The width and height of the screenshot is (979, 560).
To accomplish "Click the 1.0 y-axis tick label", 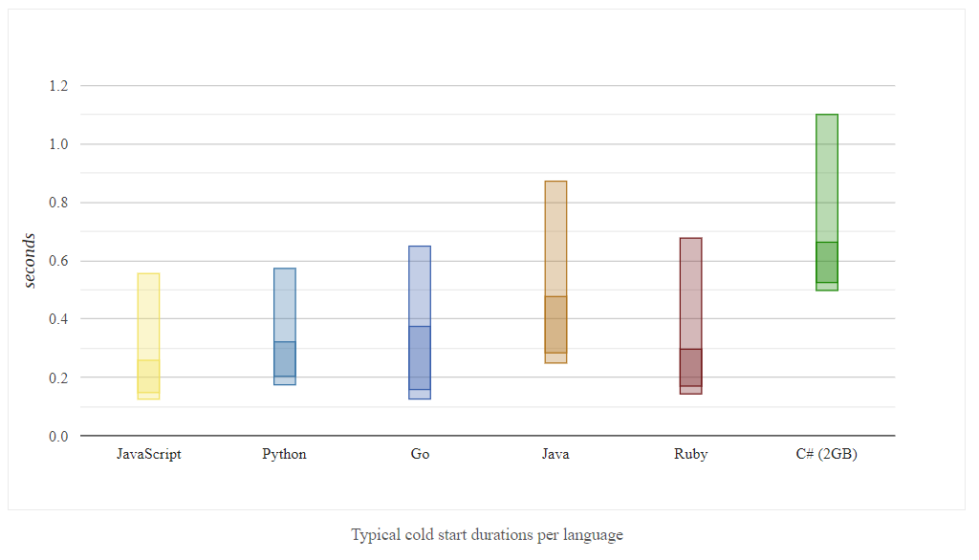I will (x=58, y=144).
